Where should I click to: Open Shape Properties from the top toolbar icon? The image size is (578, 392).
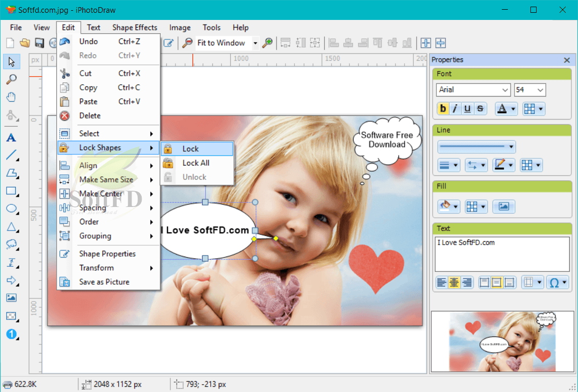point(168,43)
